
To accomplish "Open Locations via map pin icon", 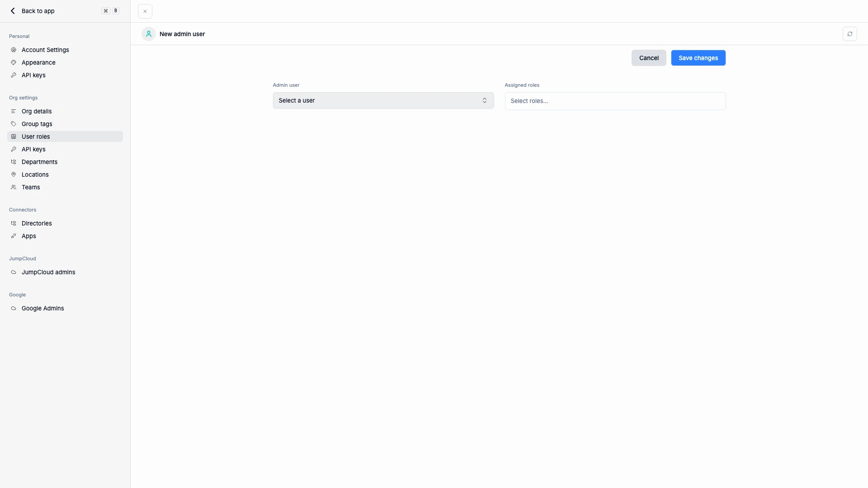I will pyautogui.click(x=14, y=174).
